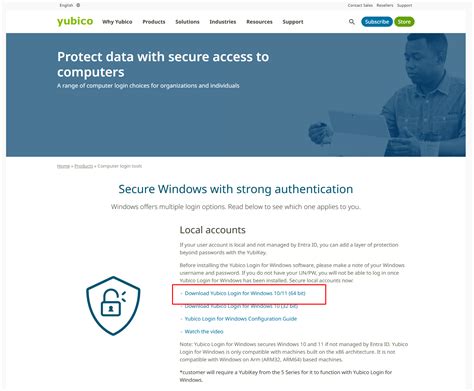Open the Why Yubico menu

pyautogui.click(x=117, y=22)
